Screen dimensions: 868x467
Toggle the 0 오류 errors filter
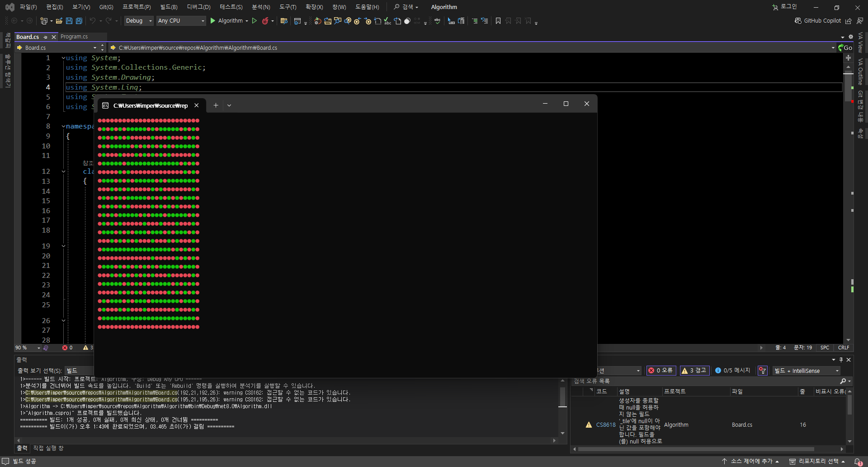click(x=660, y=371)
